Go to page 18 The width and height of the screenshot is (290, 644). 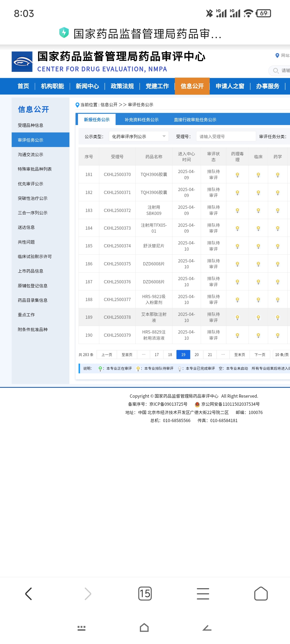point(170,355)
